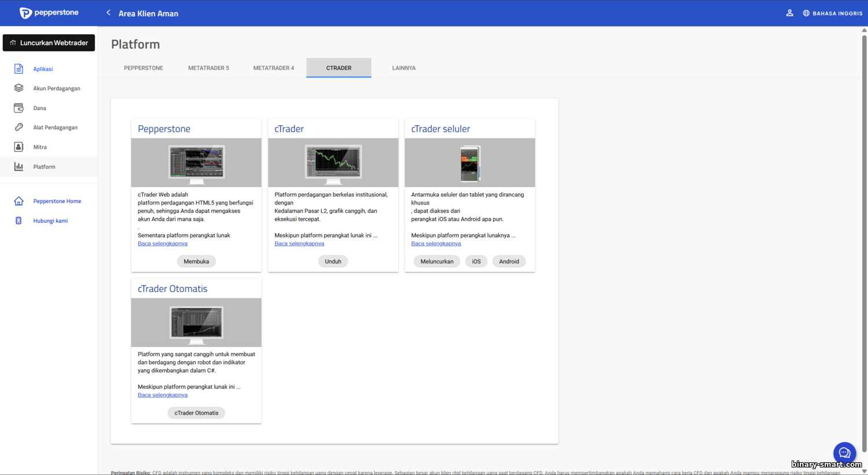Select the MetaTrader 4 tab
The width and height of the screenshot is (868, 475).
click(x=273, y=68)
